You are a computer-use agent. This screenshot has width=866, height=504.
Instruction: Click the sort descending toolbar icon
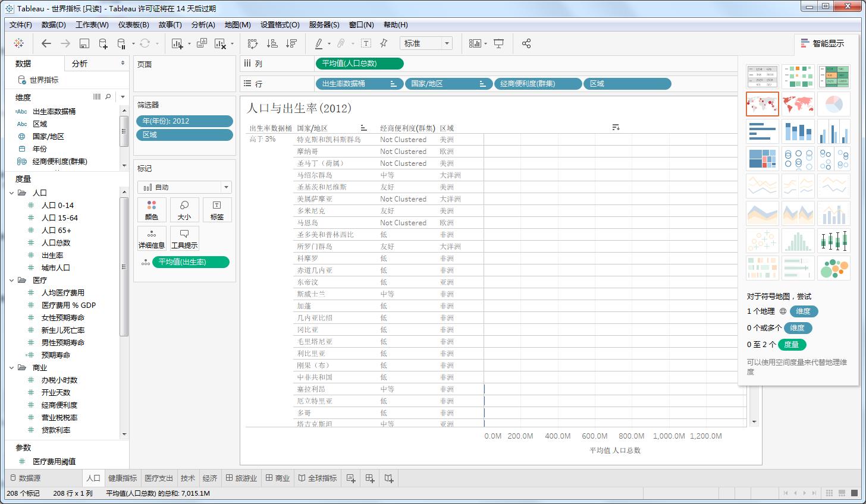291,43
